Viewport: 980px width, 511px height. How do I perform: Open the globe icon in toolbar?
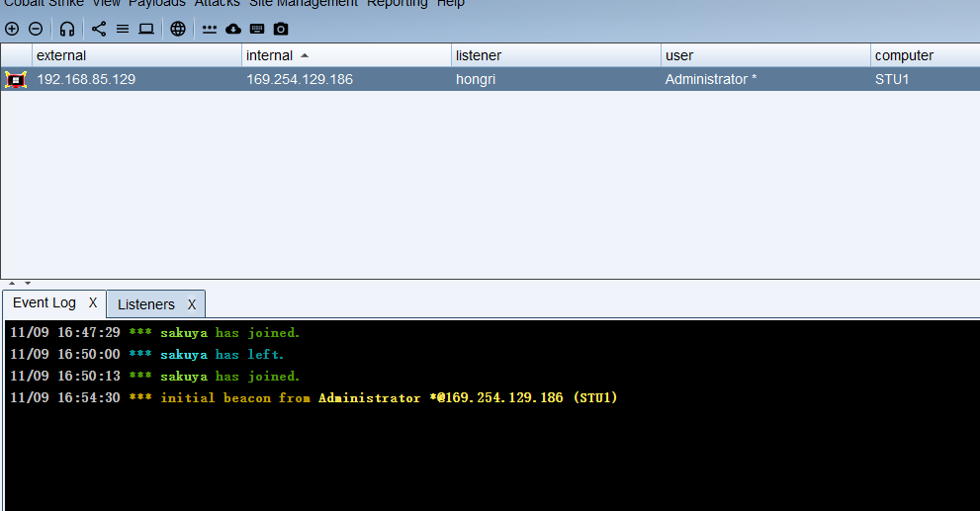178,29
